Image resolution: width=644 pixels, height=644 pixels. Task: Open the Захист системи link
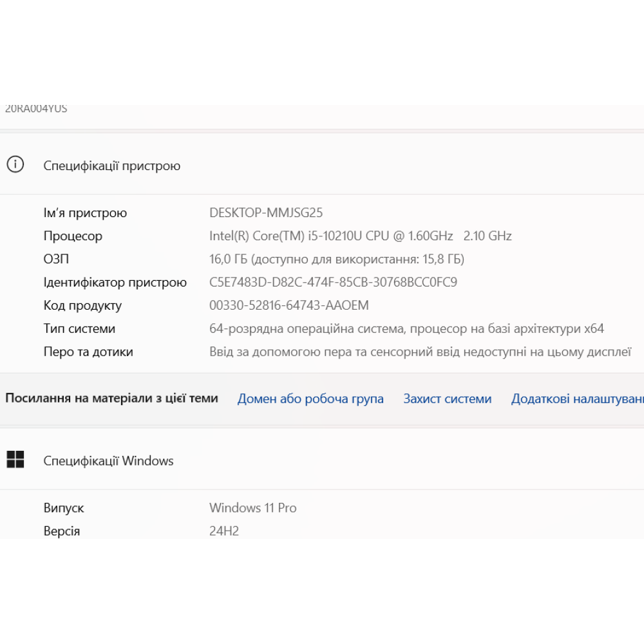447,399
